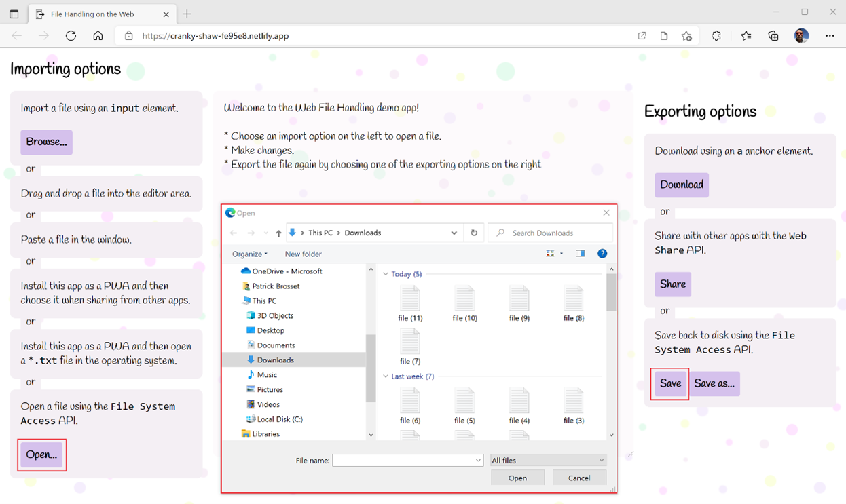Open browser favorites star list icon
This screenshot has height=504, width=846.
coord(746,36)
